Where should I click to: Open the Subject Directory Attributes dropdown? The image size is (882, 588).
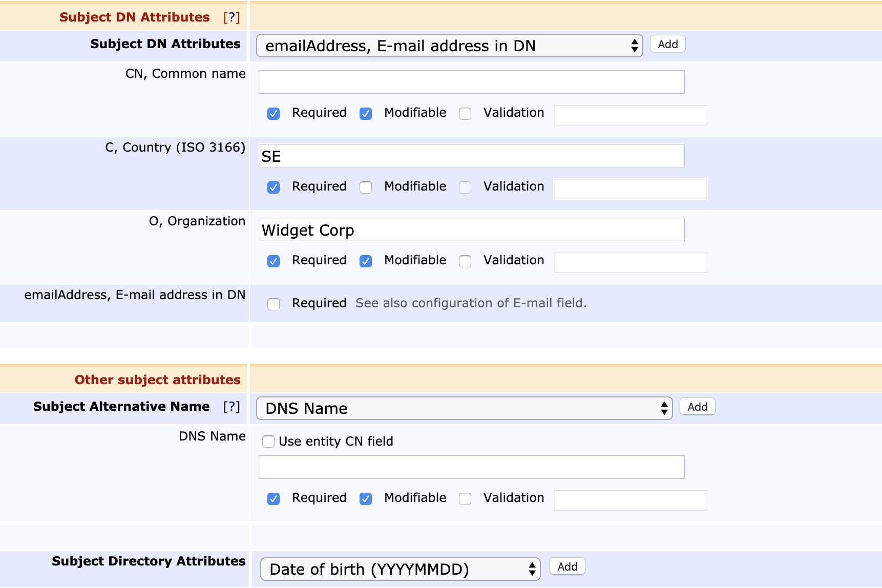400,570
